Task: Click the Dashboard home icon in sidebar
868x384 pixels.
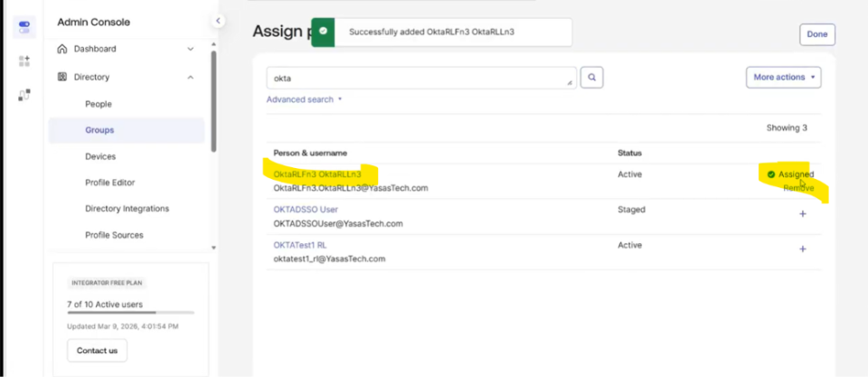Action: coord(62,49)
